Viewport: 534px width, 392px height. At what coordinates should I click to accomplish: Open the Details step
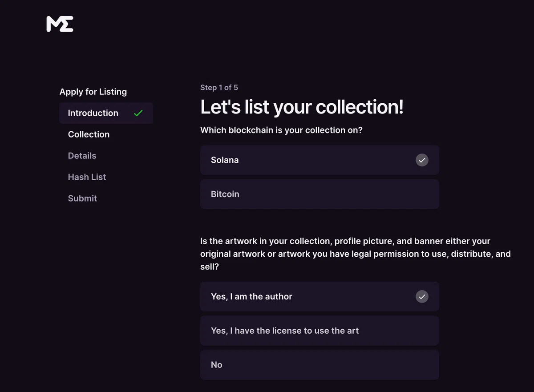82,156
